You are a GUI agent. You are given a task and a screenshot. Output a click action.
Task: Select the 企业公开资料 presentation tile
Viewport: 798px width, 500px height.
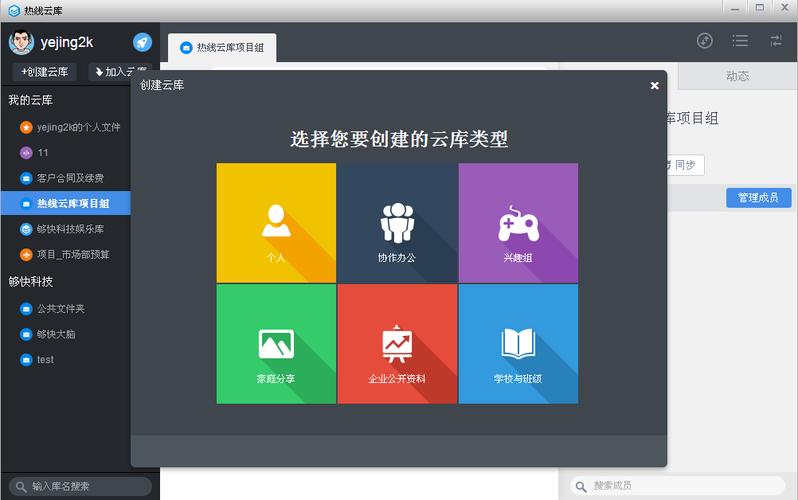tap(397, 344)
